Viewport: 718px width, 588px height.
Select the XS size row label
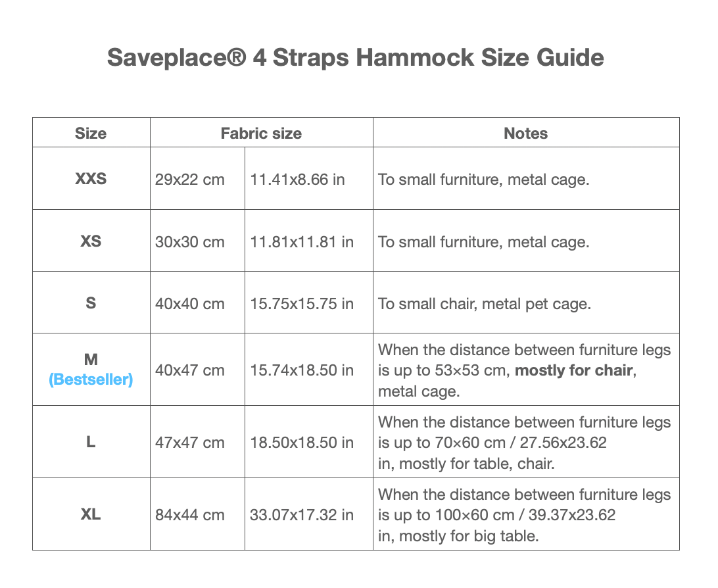[91, 241]
